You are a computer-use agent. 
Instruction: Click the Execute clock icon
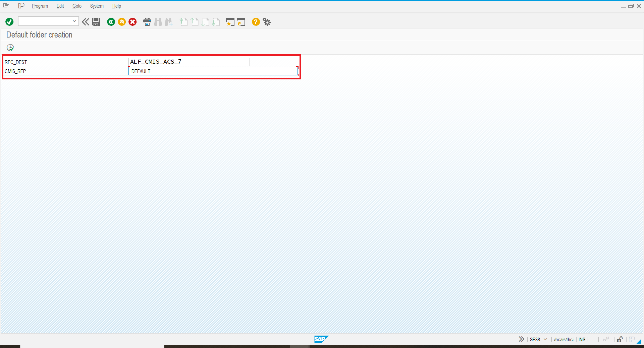point(10,48)
